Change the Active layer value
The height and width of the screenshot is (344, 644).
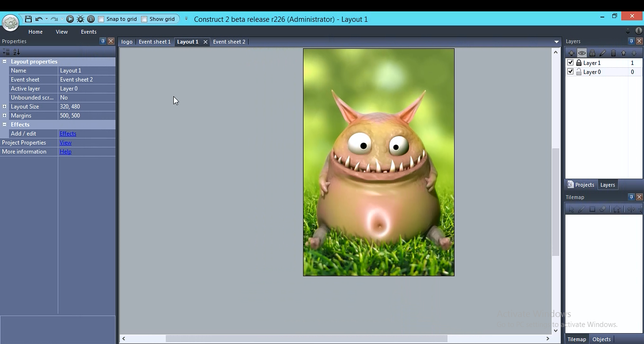(87, 89)
